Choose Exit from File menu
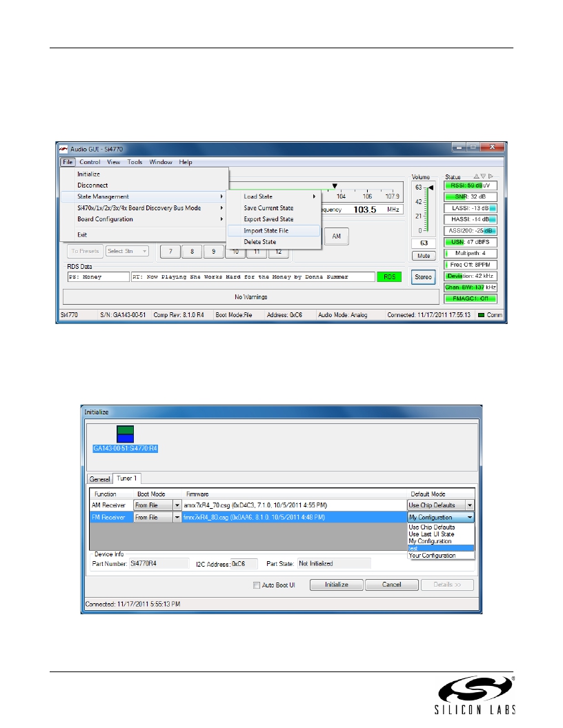The width and height of the screenshot is (563, 728). point(144,235)
